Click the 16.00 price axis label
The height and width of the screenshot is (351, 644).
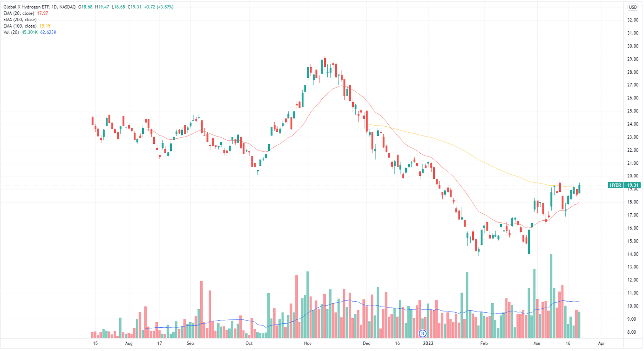coord(633,228)
